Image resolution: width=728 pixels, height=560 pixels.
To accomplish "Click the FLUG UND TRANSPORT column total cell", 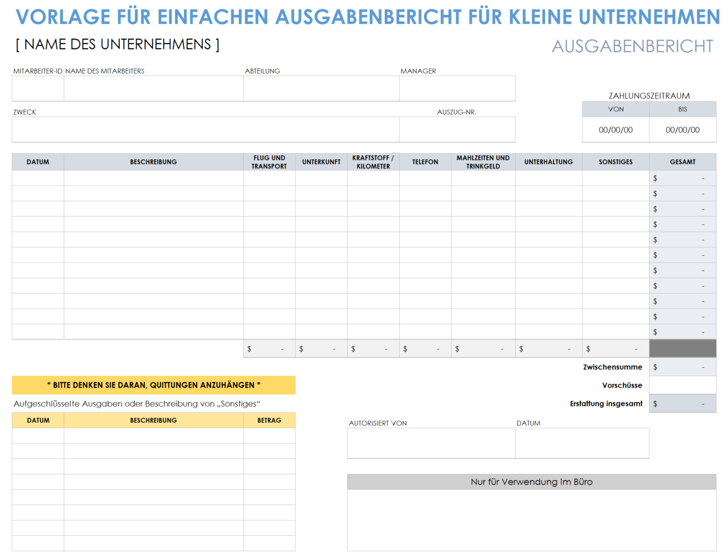I will point(269,349).
